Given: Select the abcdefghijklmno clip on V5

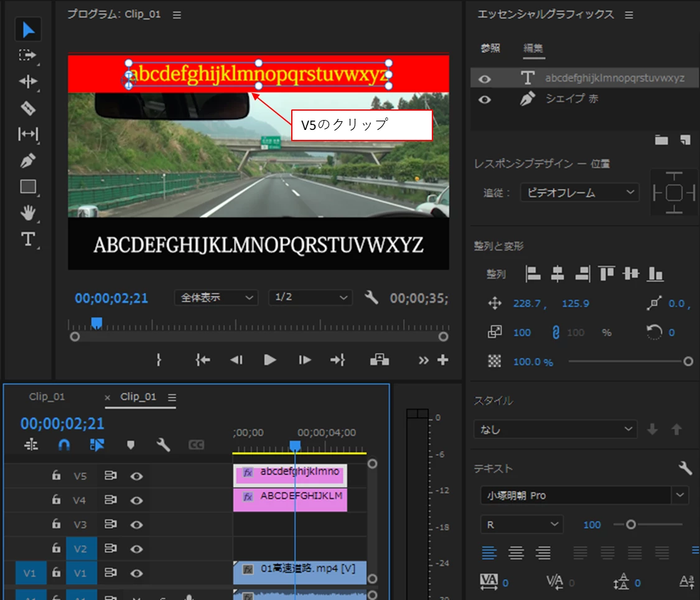Looking at the screenshot, I should pos(290,476).
